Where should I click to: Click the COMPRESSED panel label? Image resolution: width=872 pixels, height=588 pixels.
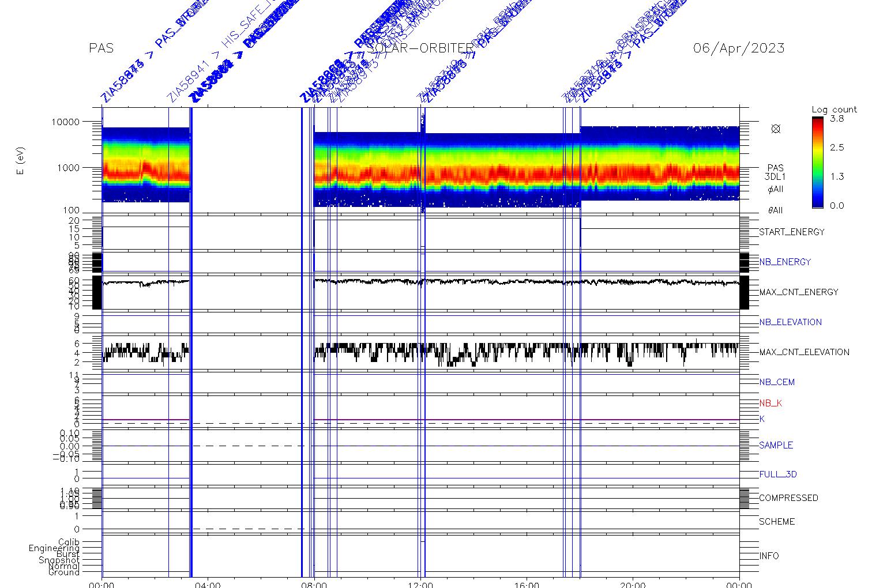pyautogui.click(x=788, y=498)
